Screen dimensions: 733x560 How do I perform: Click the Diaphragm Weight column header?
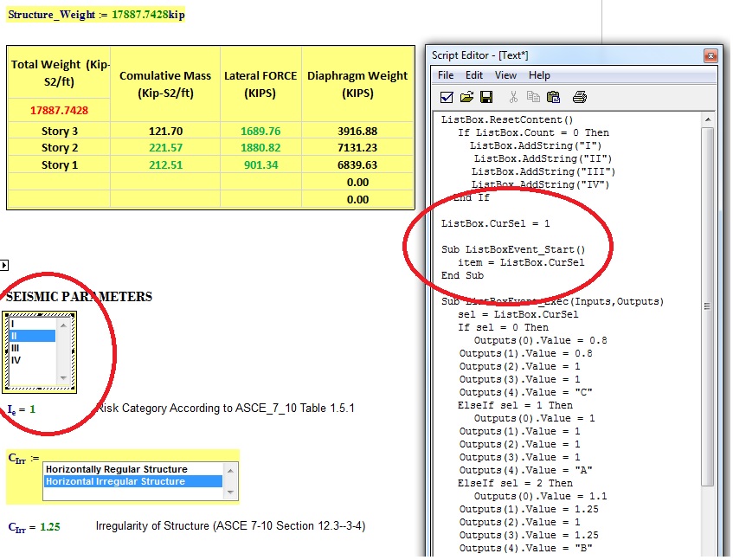point(357,84)
